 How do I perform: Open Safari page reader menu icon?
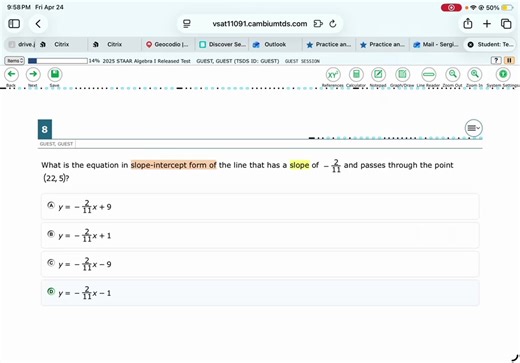(x=187, y=24)
